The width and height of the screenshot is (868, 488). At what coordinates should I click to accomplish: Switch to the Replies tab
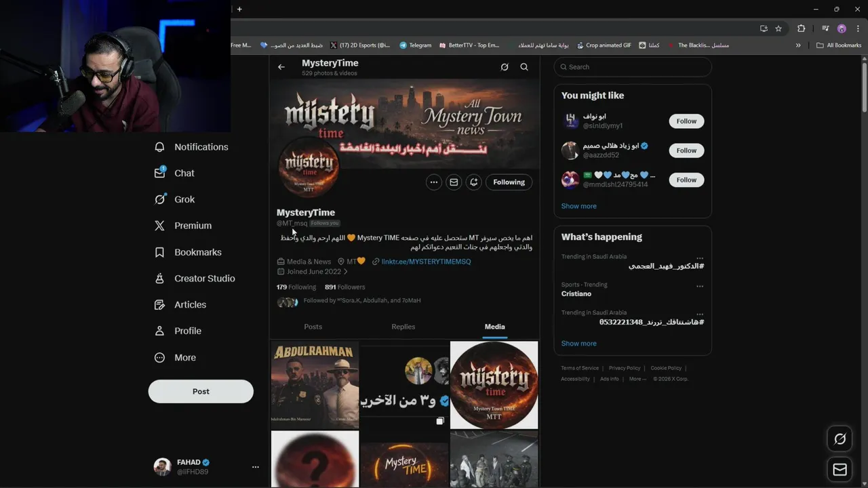(403, 327)
